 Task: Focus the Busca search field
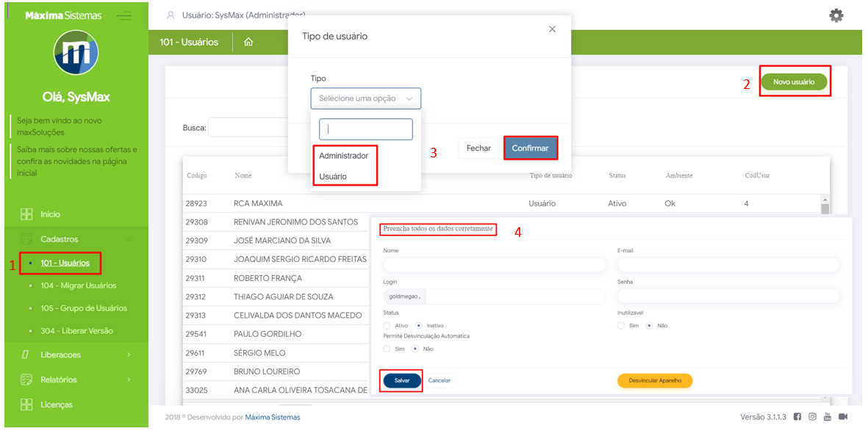pyautogui.click(x=248, y=127)
